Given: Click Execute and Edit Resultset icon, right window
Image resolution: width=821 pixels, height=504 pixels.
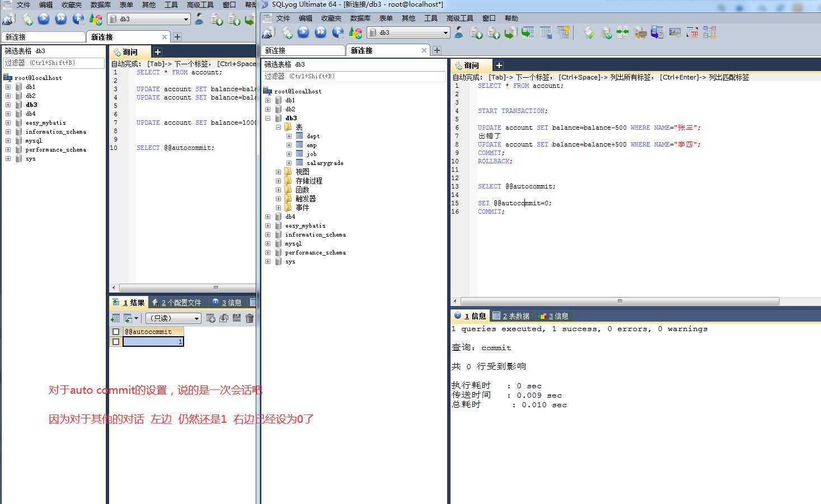Looking at the screenshot, I should click(x=338, y=32).
